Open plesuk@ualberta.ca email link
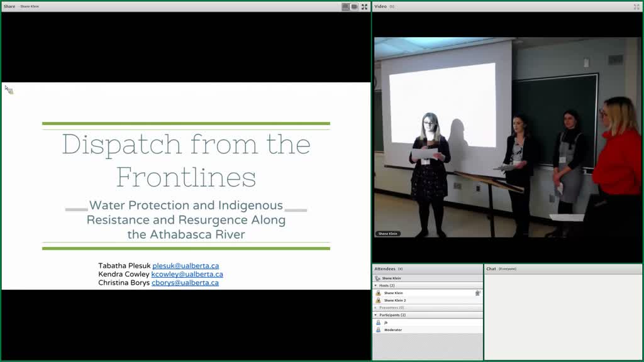 click(x=186, y=266)
